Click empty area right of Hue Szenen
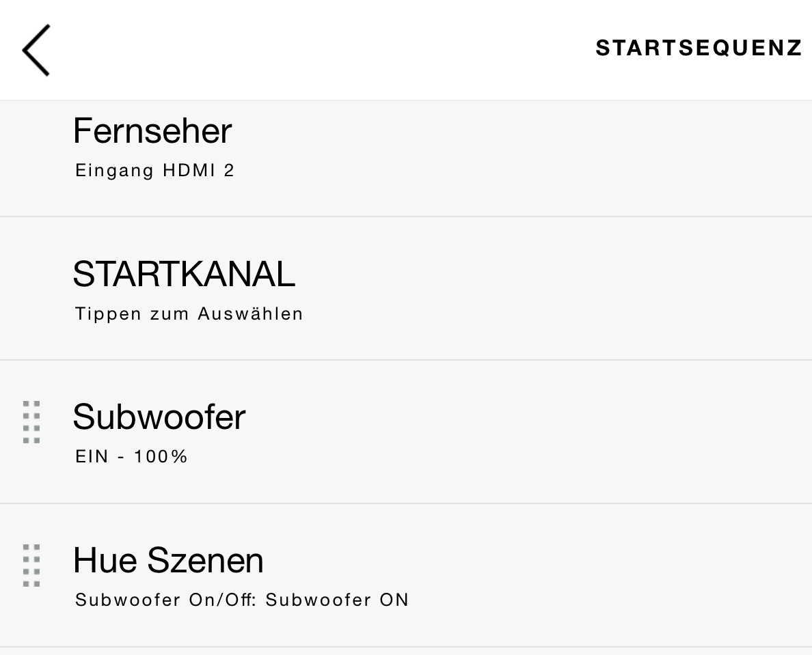Image resolution: width=812 pixels, height=655 pixels. 547,574
